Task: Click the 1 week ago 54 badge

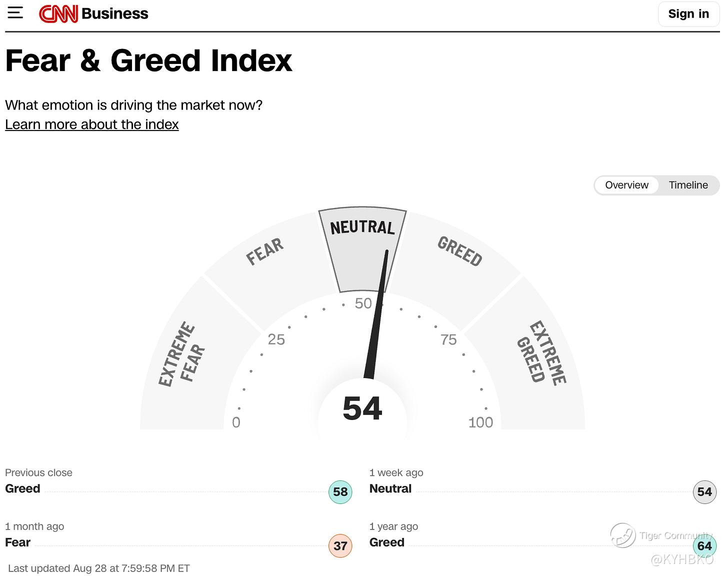Action: coord(704,492)
